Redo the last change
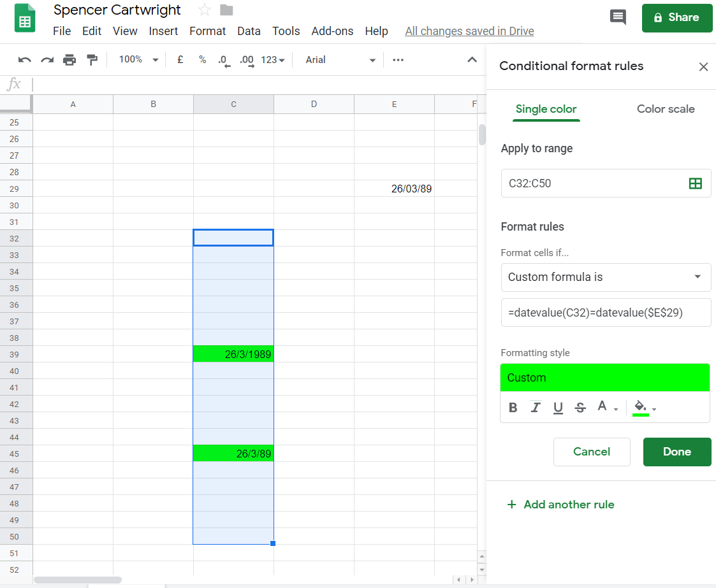Screen dimensions: 716x588 (47, 59)
